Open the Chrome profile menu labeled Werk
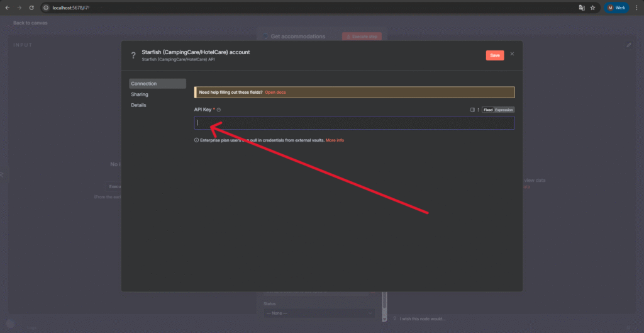Screen dimensions: 644x333 pos(616,8)
